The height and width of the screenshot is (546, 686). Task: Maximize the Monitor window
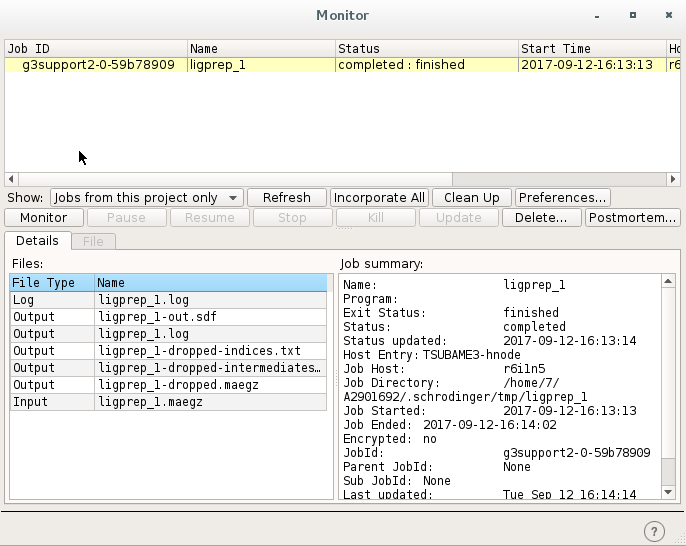tap(632, 15)
